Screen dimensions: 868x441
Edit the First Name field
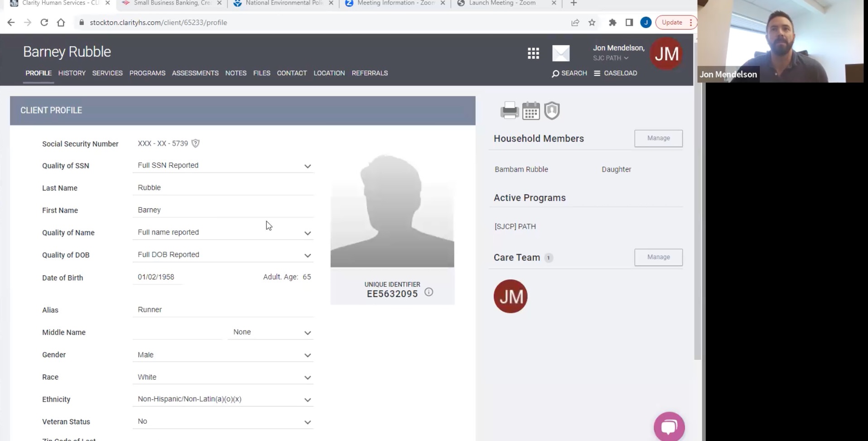(223, 210)
